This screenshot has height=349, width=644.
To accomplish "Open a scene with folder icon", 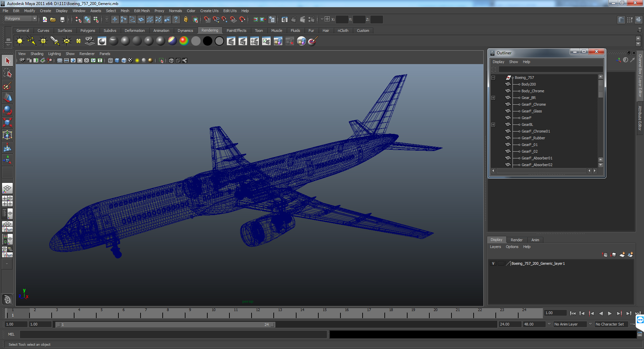I will click(x=53, y=19).
